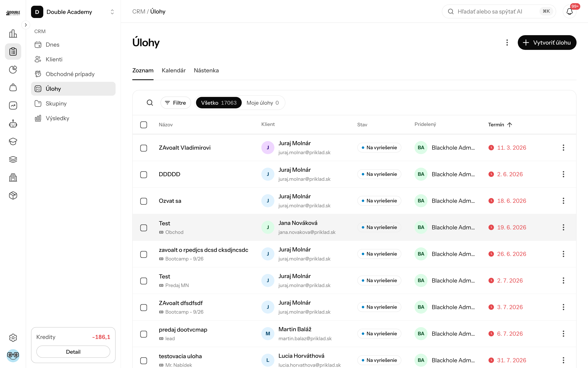Viewport: 588px width, 368px height.
Task: Open row actions for DDDDD task
Action: pos(563,174)
